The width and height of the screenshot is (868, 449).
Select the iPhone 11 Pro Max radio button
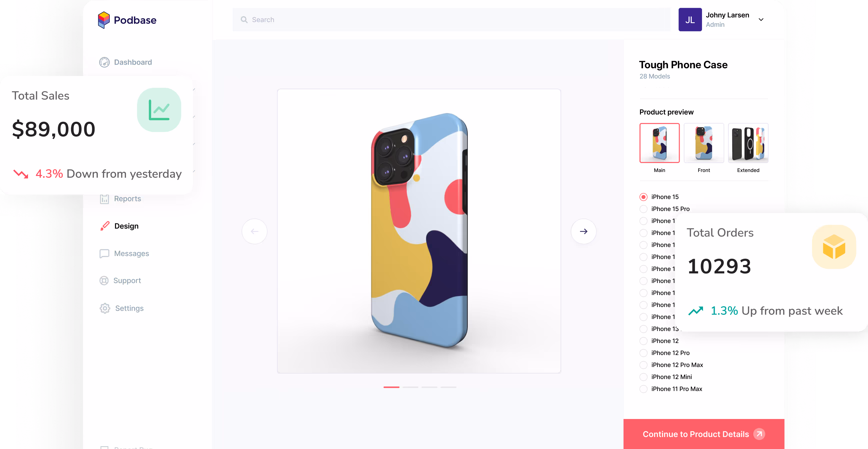pos(643,389)
